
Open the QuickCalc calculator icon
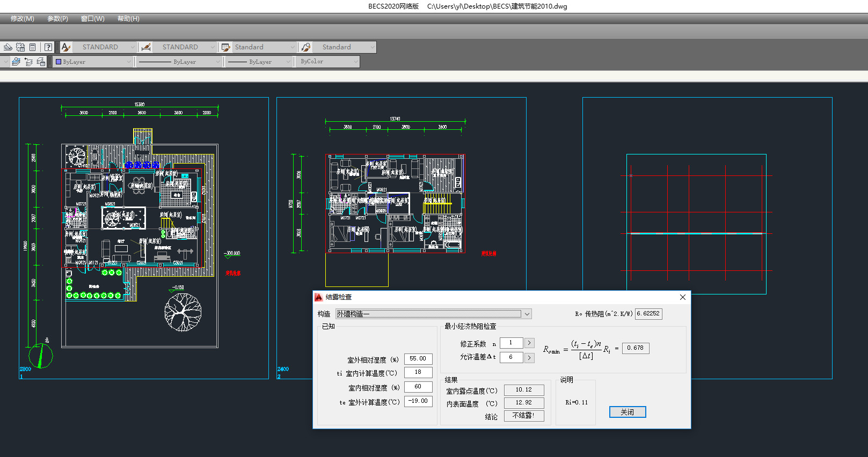click(33, 47)
